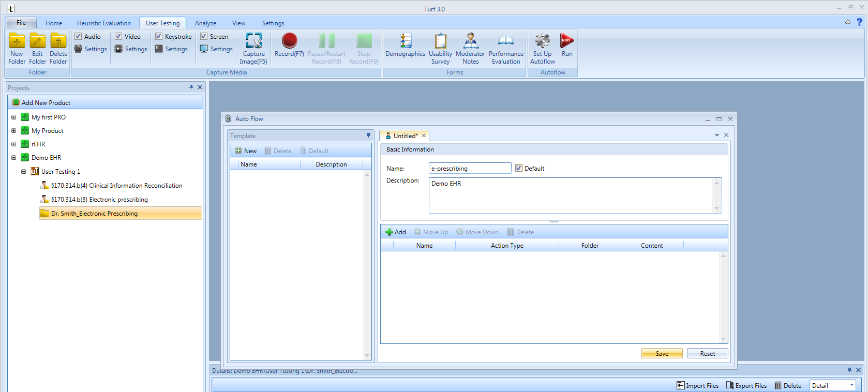Open the Detail view dropdown
868x392 pixels.
(851, 385)
